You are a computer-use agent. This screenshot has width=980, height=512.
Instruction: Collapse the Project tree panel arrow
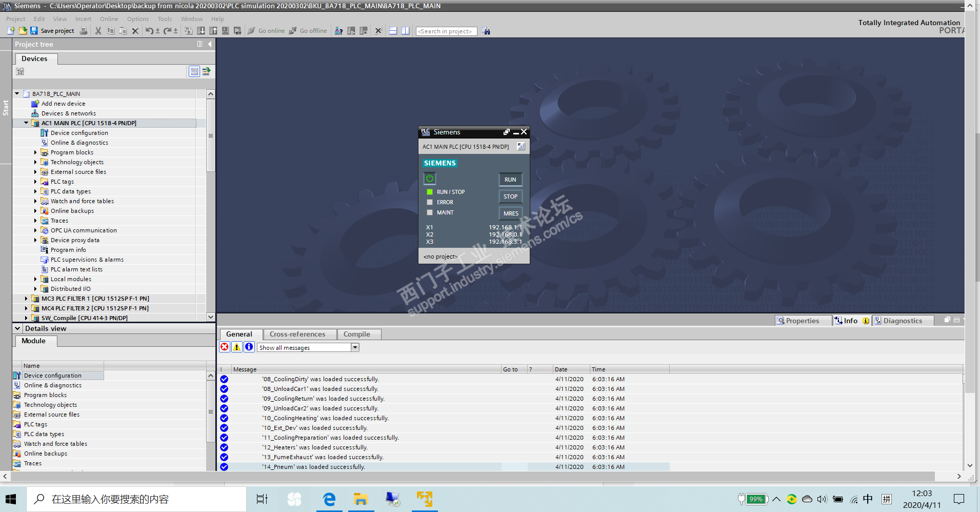click(210, 44)
